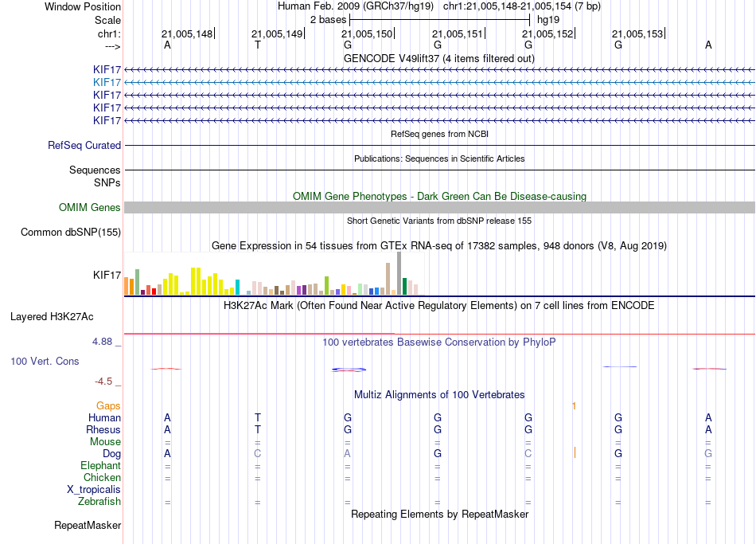
Task: Click position label 21,005,148
Action: click(186, 33)
